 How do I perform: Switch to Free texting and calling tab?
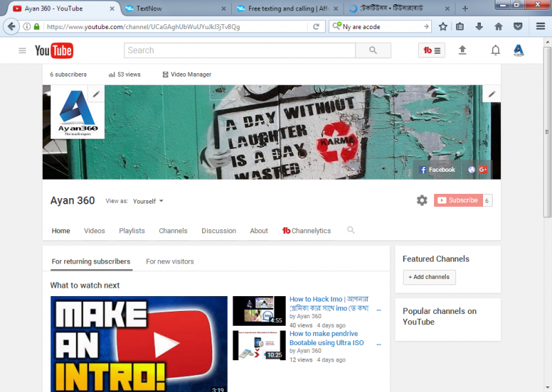(288, 8)
